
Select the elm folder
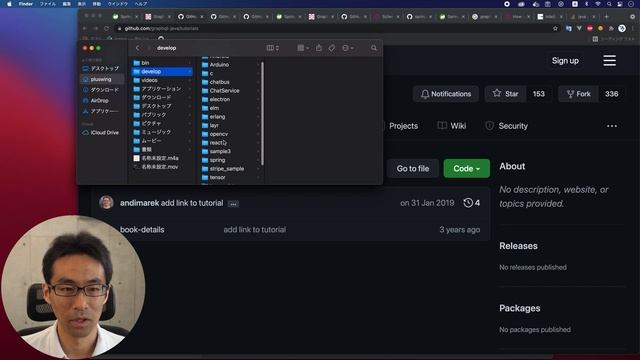pos(230,108)
